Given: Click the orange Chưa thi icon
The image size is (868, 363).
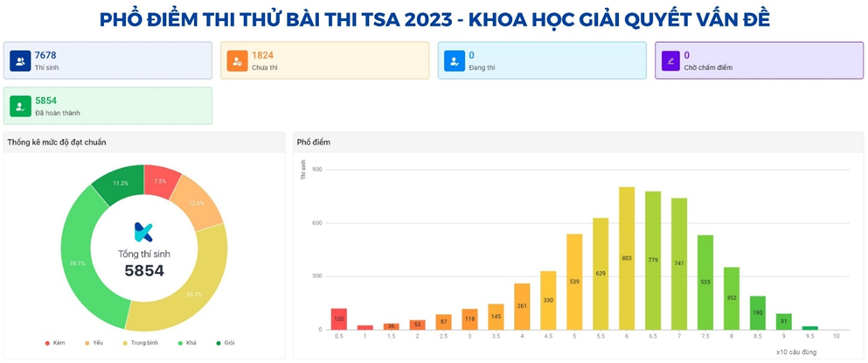Looking at the screenshot, I should point(237,60).
